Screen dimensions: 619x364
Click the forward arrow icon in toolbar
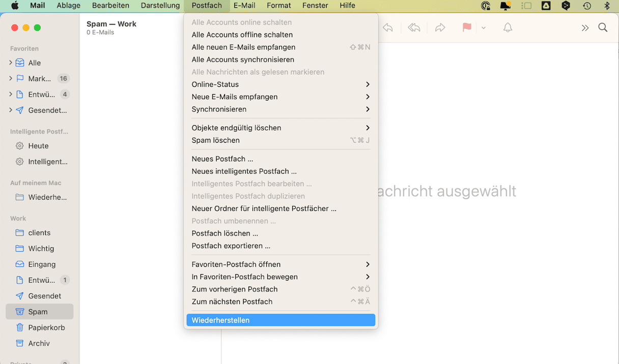coord(440,28)
